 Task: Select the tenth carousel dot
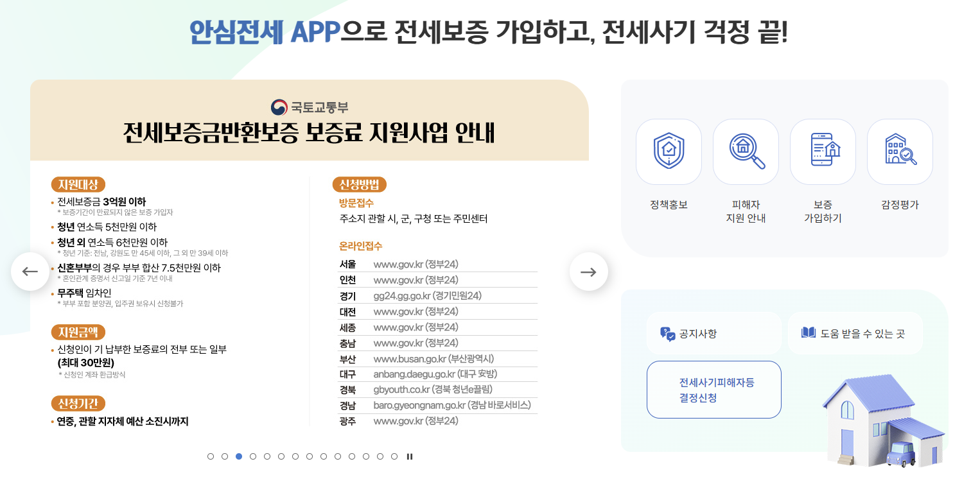pyautogui.click(x=338, y=456)
